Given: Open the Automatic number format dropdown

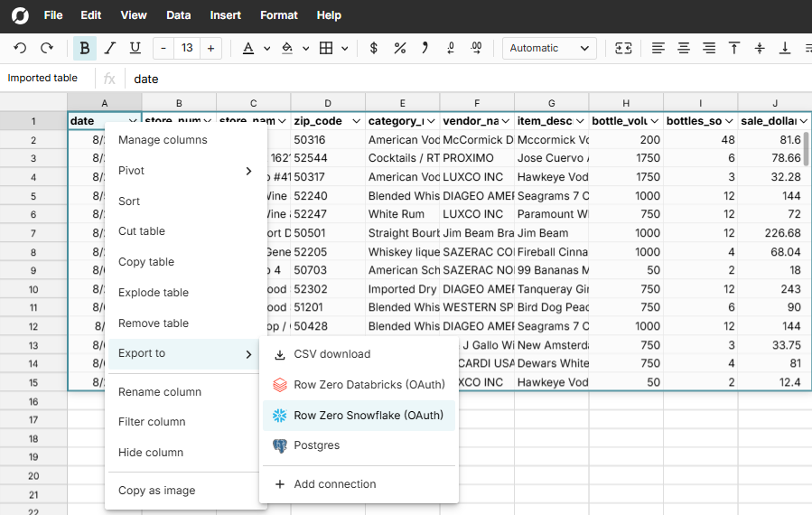Looking at the screenshot, I should point(549,48).
